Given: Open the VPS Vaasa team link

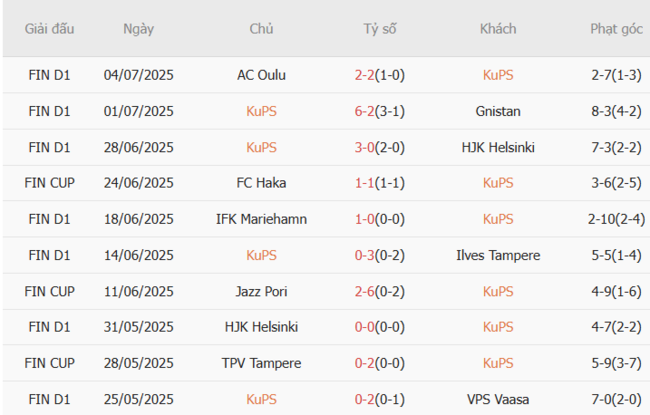Looking at the screenshot, I should click(x=498, y=399).
